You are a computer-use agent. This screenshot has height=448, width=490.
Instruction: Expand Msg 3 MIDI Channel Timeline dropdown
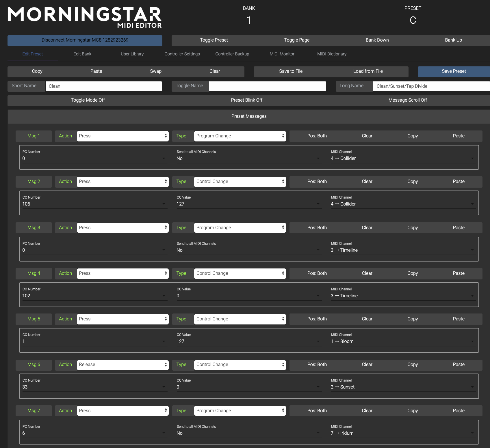(403, 250)
